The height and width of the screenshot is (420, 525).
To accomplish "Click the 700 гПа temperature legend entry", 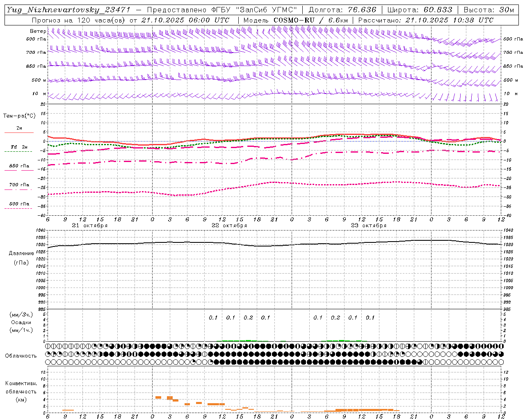I will [x=19, y=185].
